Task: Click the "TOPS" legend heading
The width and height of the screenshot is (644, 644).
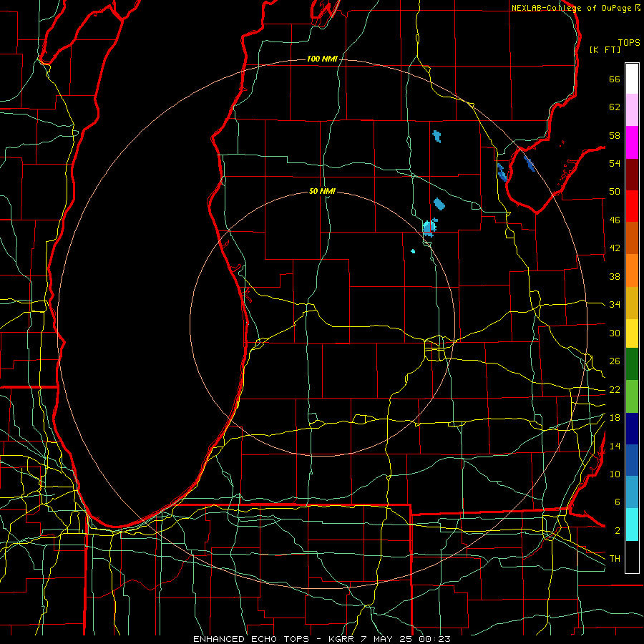Action: [629, 42]
